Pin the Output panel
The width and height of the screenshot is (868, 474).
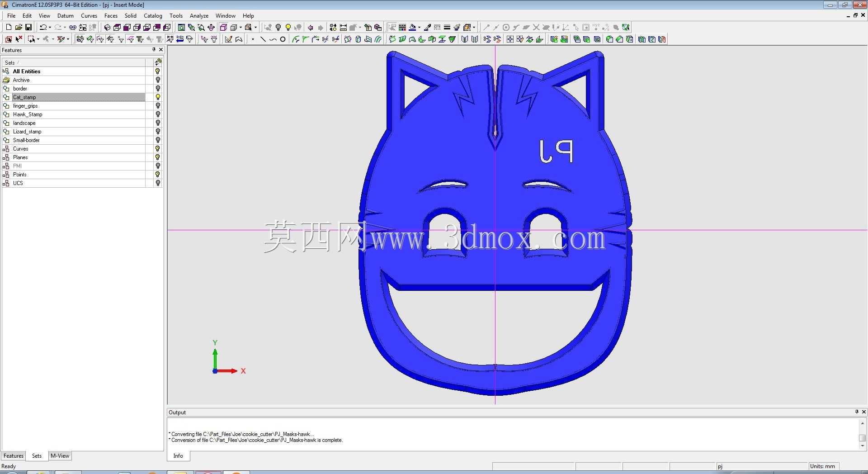(x=857, y=412)
